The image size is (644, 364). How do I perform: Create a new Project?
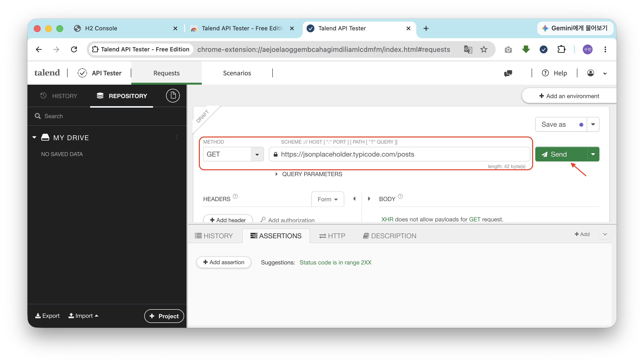pos(164,316)
